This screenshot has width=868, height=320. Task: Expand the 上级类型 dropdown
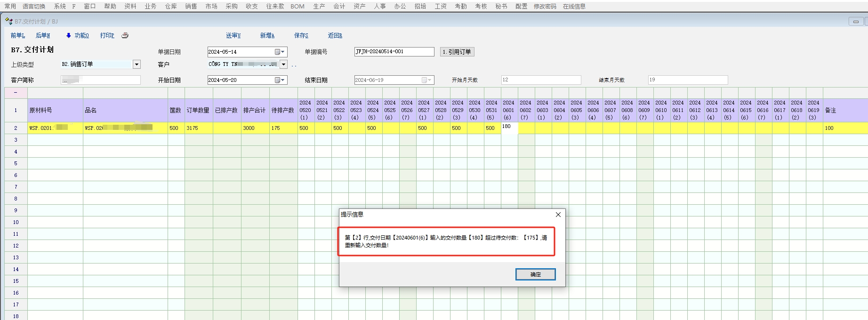tap(137, 64)
